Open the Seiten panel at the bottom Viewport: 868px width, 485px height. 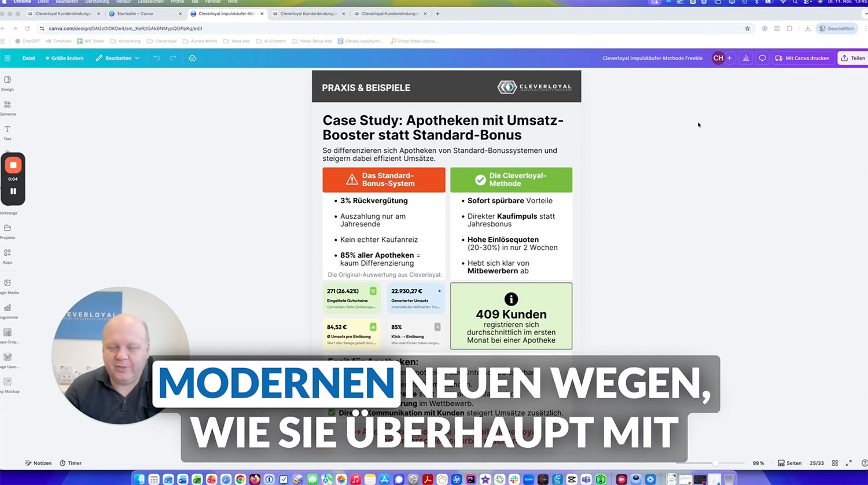[789, 463]
